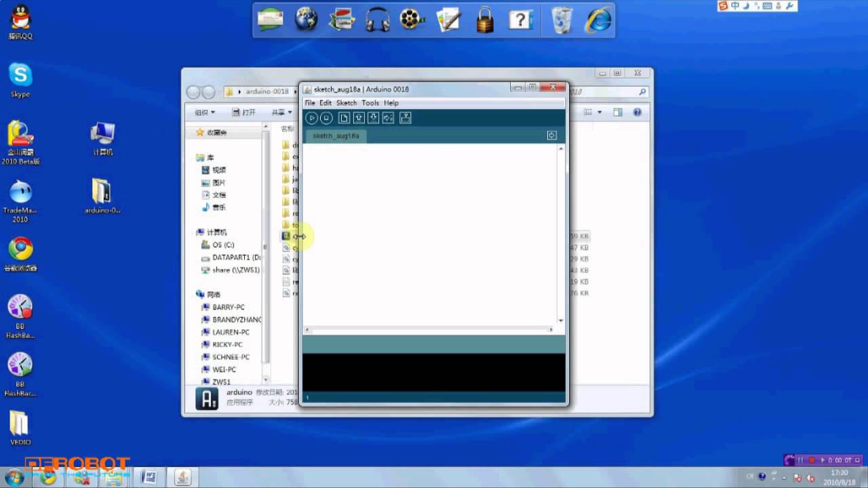Select 收藏夹 in Explorer sidebar

pyautogui.click(x=211, y=133)
